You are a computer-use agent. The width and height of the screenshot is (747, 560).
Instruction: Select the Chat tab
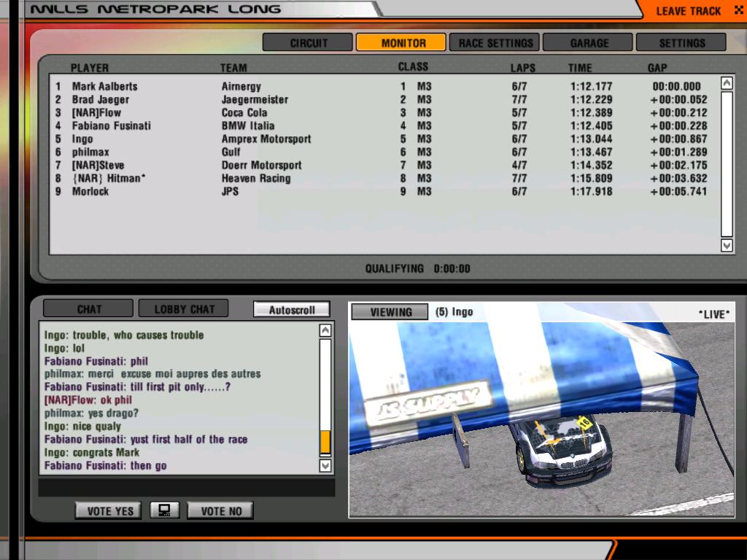89,309
